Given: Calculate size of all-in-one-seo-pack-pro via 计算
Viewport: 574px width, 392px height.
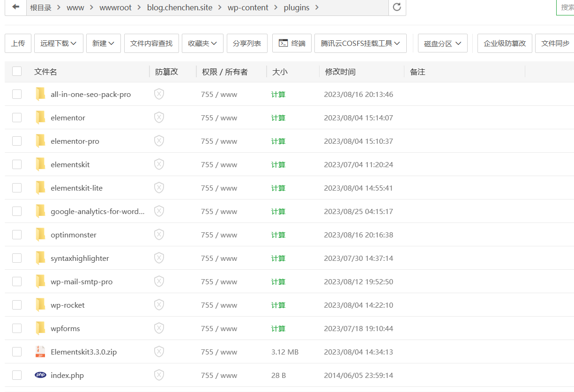Looking at the screenshot, I should (278, 94).
